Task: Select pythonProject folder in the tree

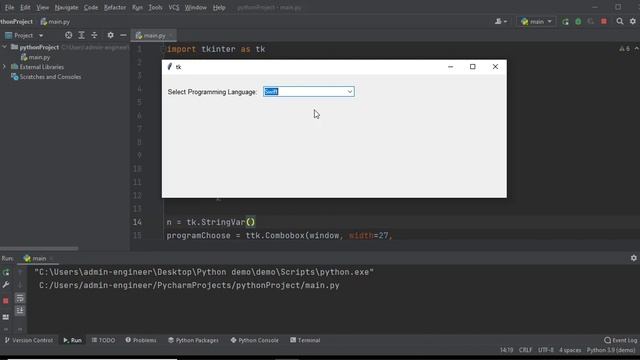Action: (39, 47)
